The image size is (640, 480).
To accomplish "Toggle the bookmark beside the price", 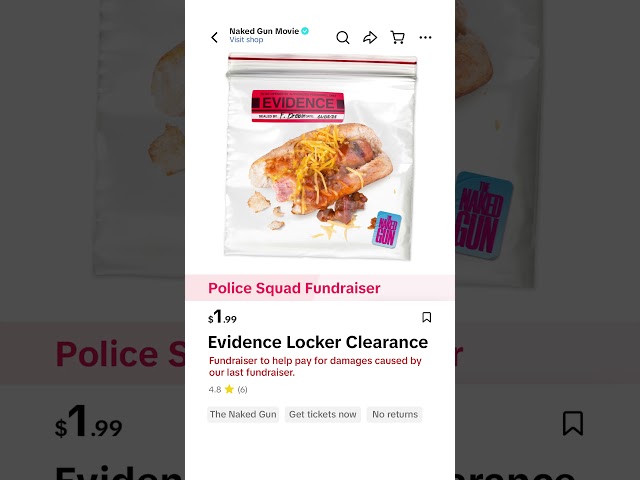I will (x=427, y=317).
